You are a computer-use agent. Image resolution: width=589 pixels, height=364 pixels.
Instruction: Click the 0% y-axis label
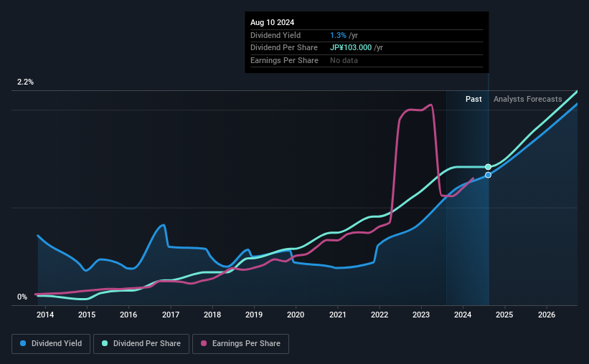[x=22, y=297]
